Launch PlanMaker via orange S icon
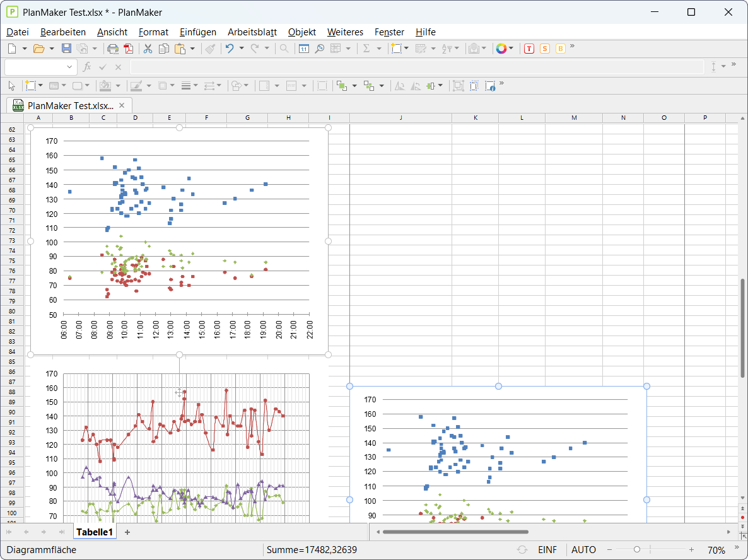 pos(545,49)
